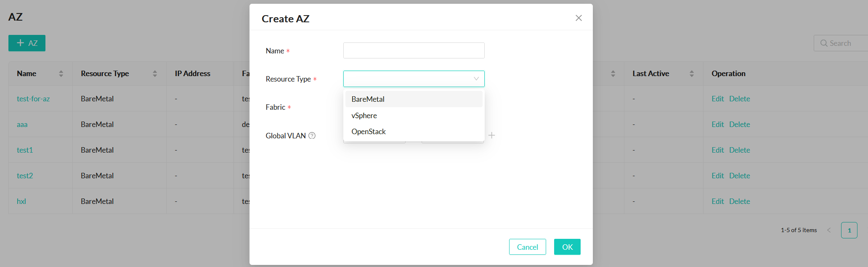This screenshot has width=868, height=267.
Task: Open the test-for-az link
Action: click(33, 99)
